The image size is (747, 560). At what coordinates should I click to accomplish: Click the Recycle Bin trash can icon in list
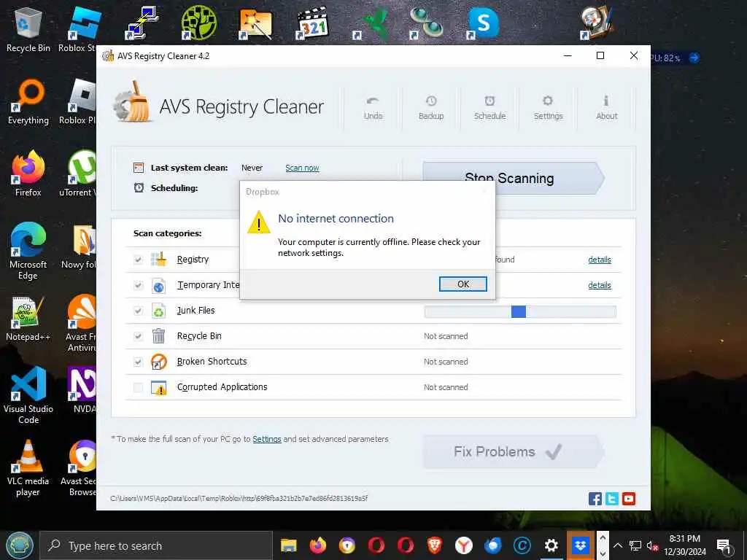(158, 336)
